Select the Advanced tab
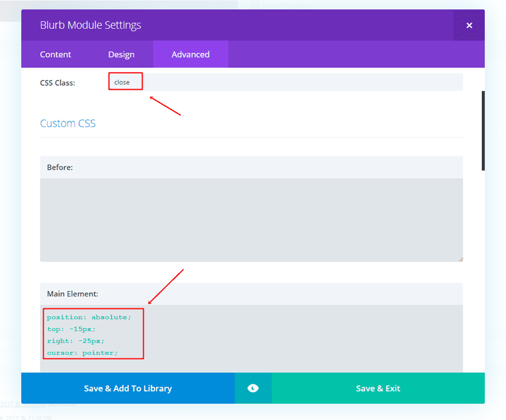Screen dimensions: 506x420 (190, 54)
